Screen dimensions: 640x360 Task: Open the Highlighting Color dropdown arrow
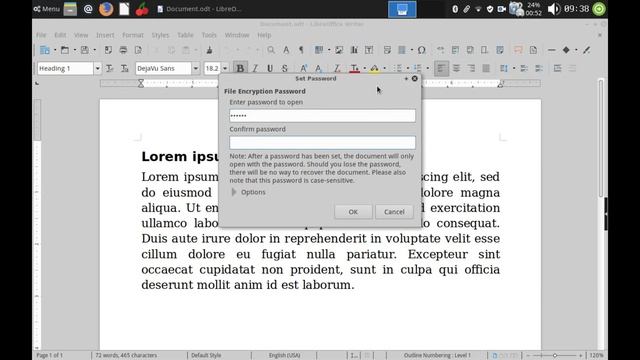pos(384,69)
